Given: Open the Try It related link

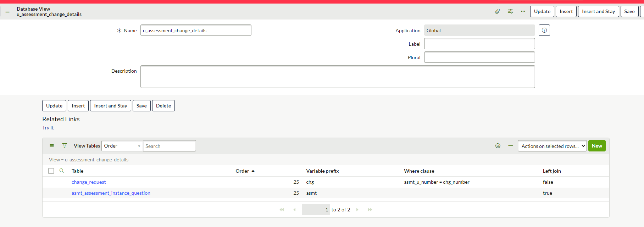Looking at the screenshot, I should coord(48,128).
